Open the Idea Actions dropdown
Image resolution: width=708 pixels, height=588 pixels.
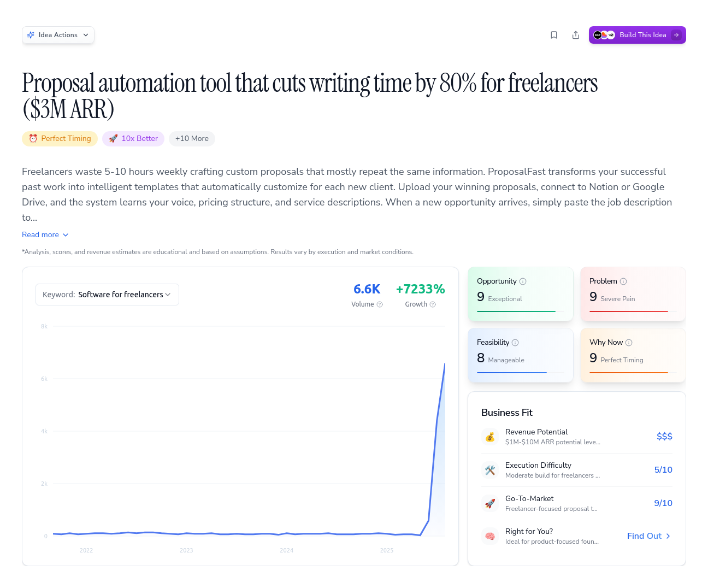(58, 35)
